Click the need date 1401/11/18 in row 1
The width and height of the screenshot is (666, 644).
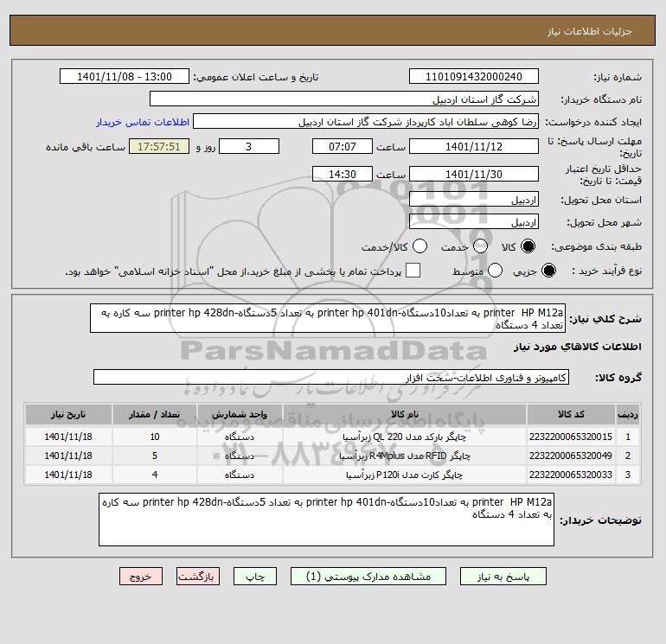coord(68,437)
